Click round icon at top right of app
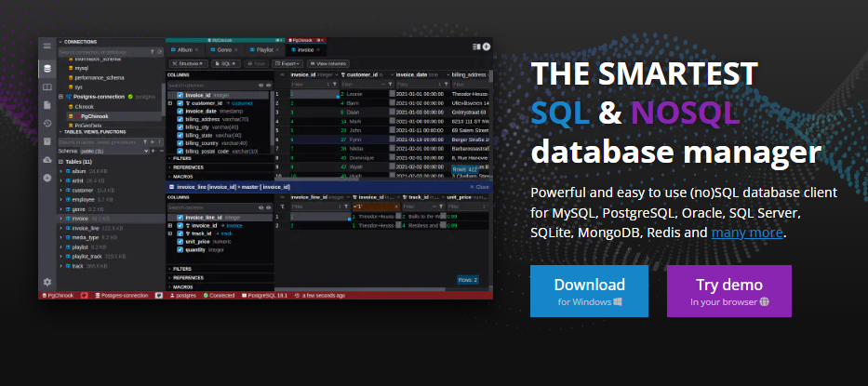 (487, 47)
